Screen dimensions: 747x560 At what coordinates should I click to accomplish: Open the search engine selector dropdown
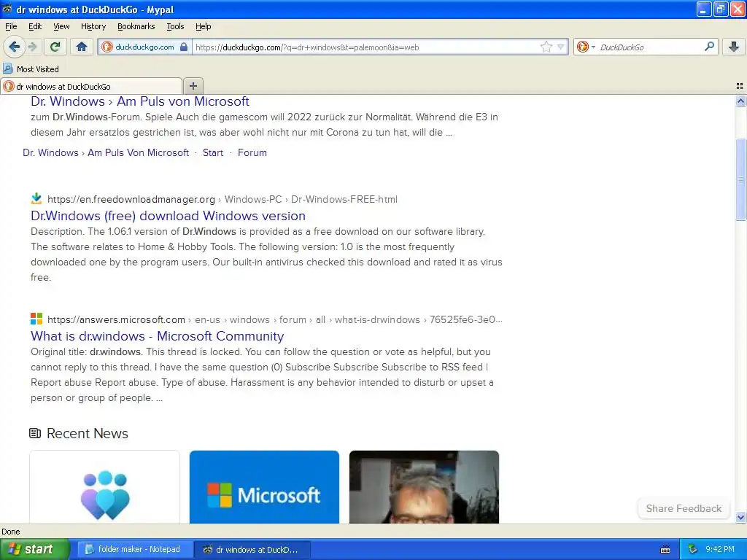click(587, 47)
